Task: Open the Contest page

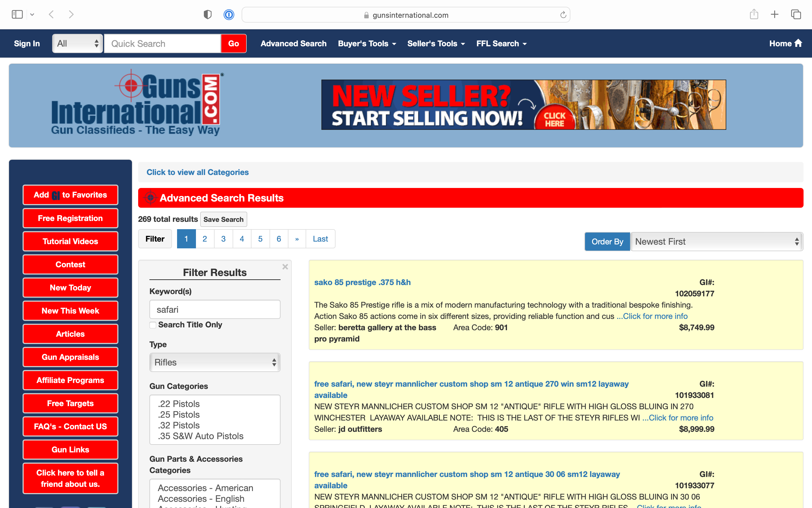Action: pos(70,264)
